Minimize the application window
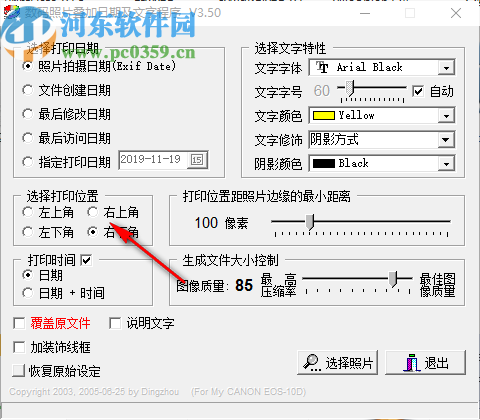This screenshot has height=420, width=480. (365, 13)
